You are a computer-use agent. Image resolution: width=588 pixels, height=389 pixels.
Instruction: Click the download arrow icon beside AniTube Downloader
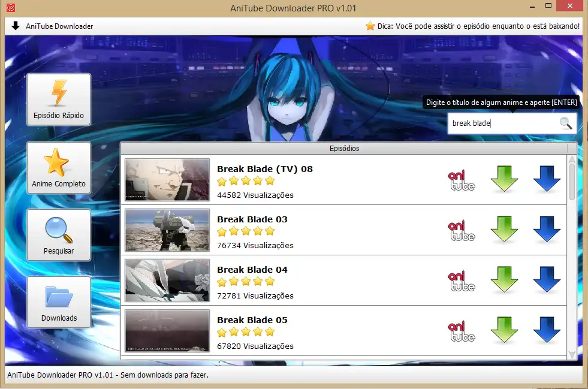click(x=16, y=26)
